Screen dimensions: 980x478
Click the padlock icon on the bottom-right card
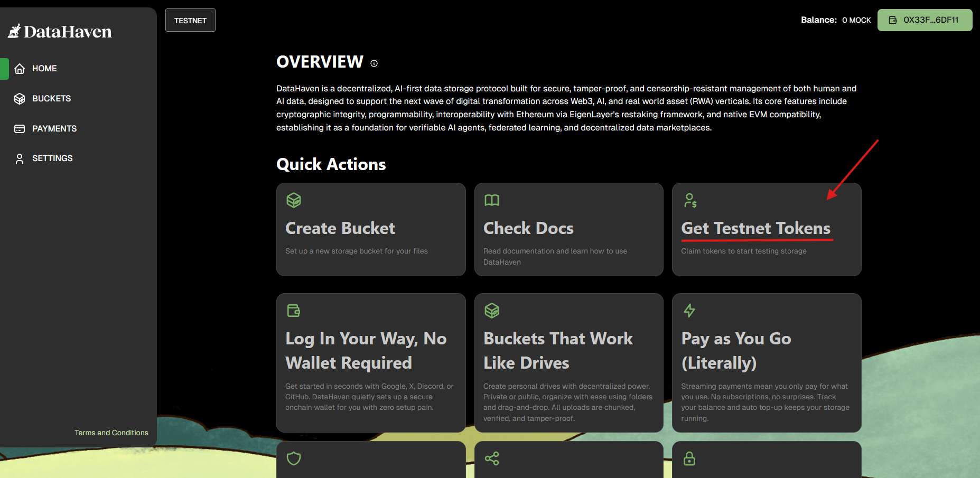coord(689,458)
